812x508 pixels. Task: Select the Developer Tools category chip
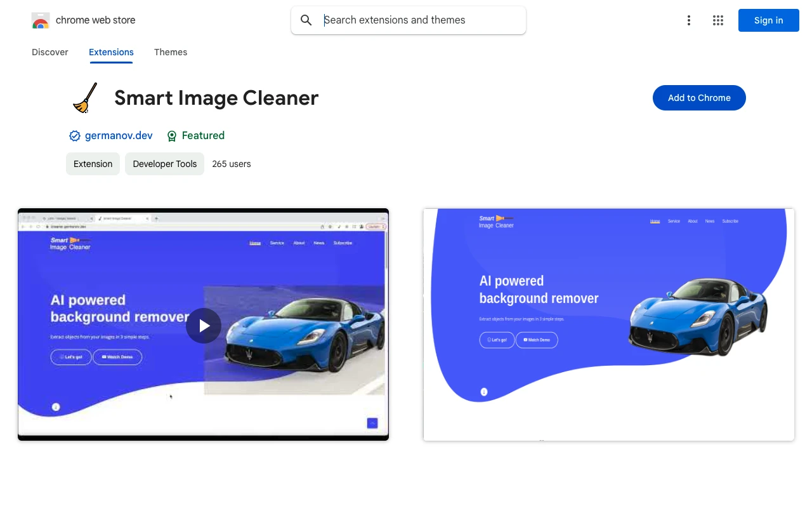click(164, 164)
